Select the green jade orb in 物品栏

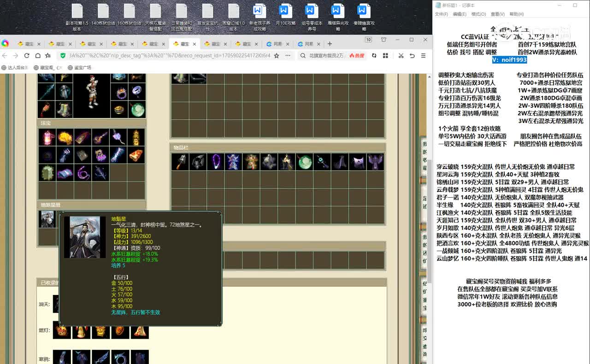[304, 162]
